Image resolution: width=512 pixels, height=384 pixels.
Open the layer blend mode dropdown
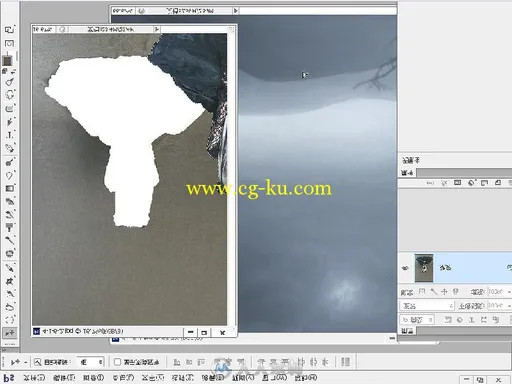click(427, 306)
